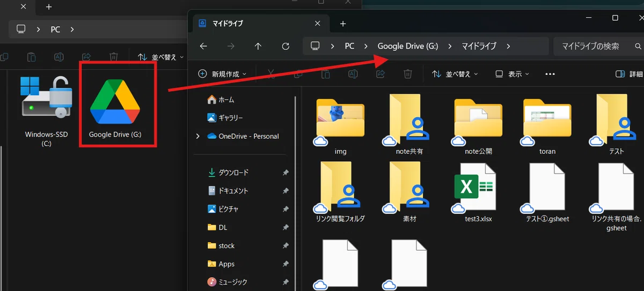Screen dimensions: 644x291
Task: Open 並べ替え dropdown in the PC window
Action: pos(160,57)
